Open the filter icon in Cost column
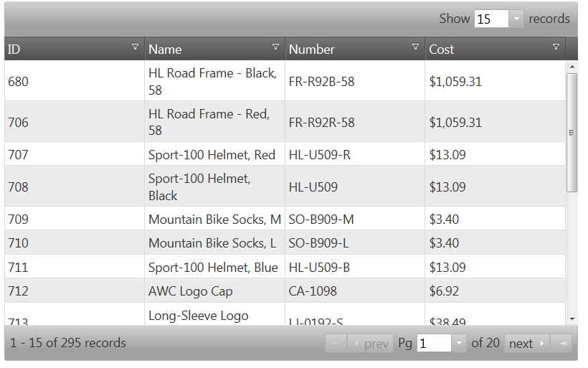The image size is (588, 368). coord(556,47)
